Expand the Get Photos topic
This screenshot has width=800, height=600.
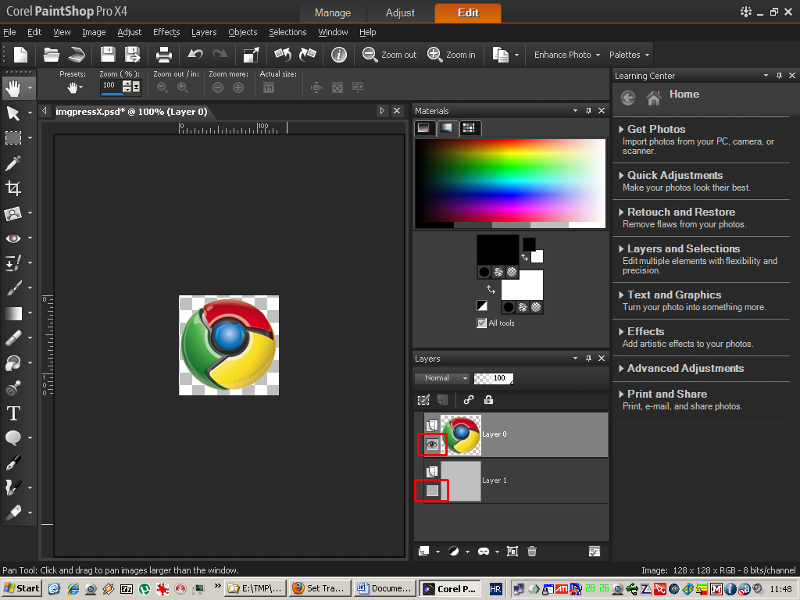point(656,129)
